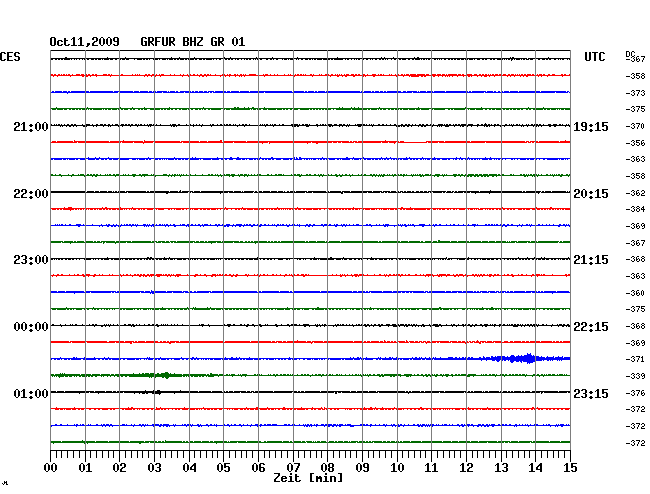650x494 pixels.
Task: Click the DC offset value -339
Action: click(635, 376)
